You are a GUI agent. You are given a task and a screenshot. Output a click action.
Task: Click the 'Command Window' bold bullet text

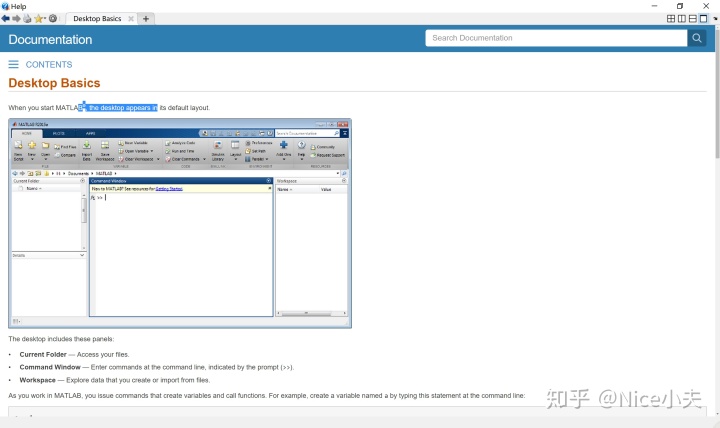(50, 367)
